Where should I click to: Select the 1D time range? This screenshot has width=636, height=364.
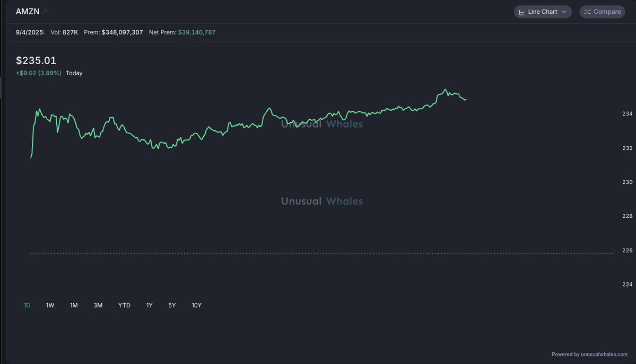[27, 305]
